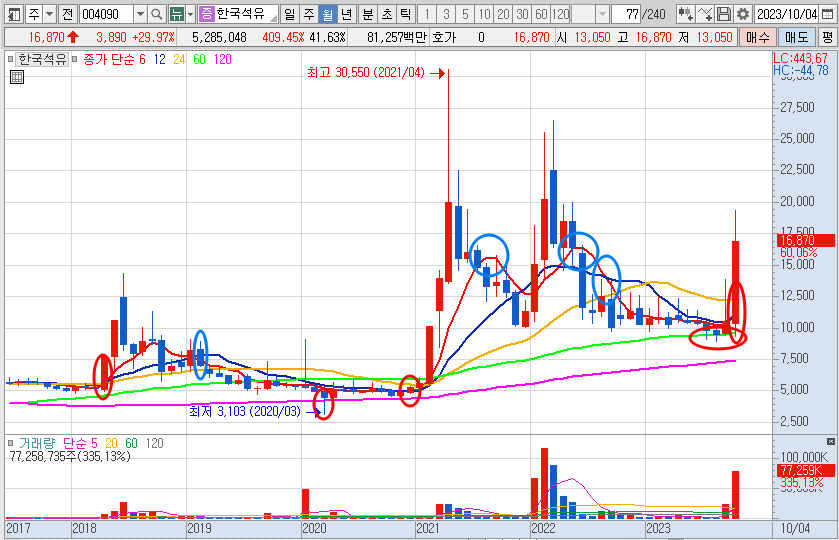This screenshot has height=540, width=839.
Task: Click the 최저 3,103 (2020/03) label
Action: point(245,412)
